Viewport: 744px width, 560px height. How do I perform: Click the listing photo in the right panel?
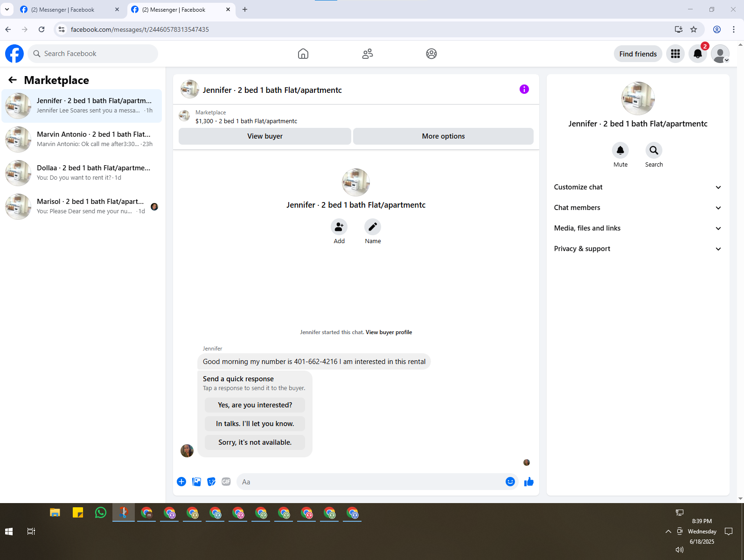coord(638,98)
